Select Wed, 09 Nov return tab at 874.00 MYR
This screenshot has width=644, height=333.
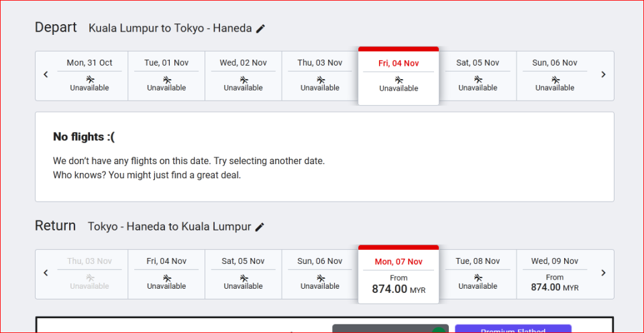click(555, 274)
